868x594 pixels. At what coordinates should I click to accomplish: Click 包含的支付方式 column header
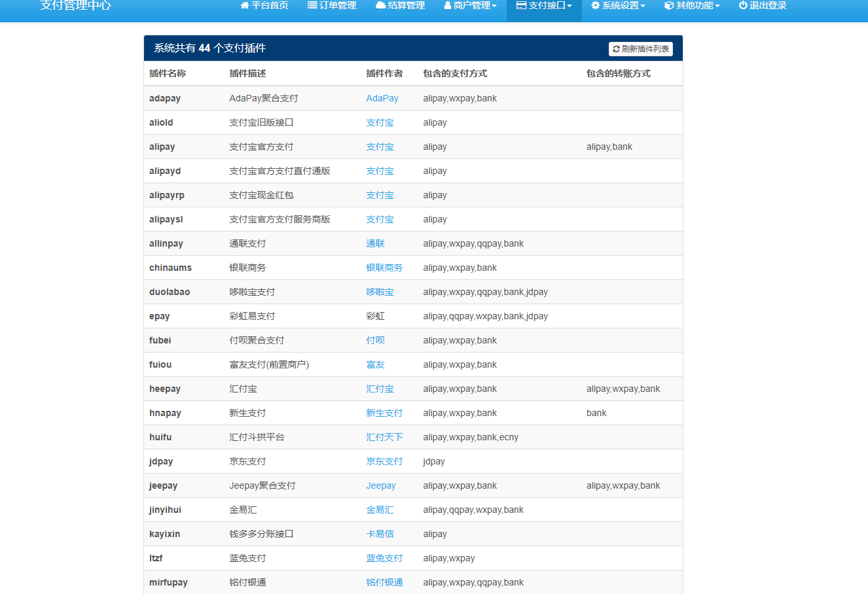[x=455, y=73]
